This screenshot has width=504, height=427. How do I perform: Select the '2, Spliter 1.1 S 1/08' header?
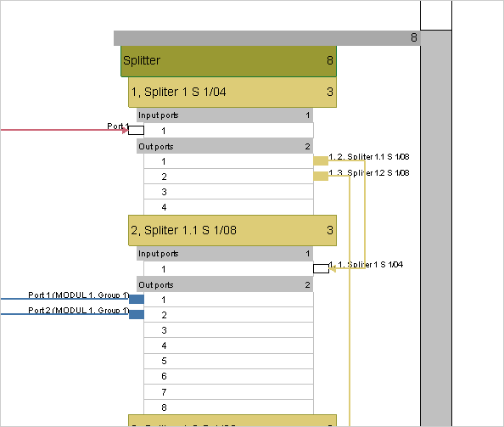pyautogui.click(x=232, y=230)
